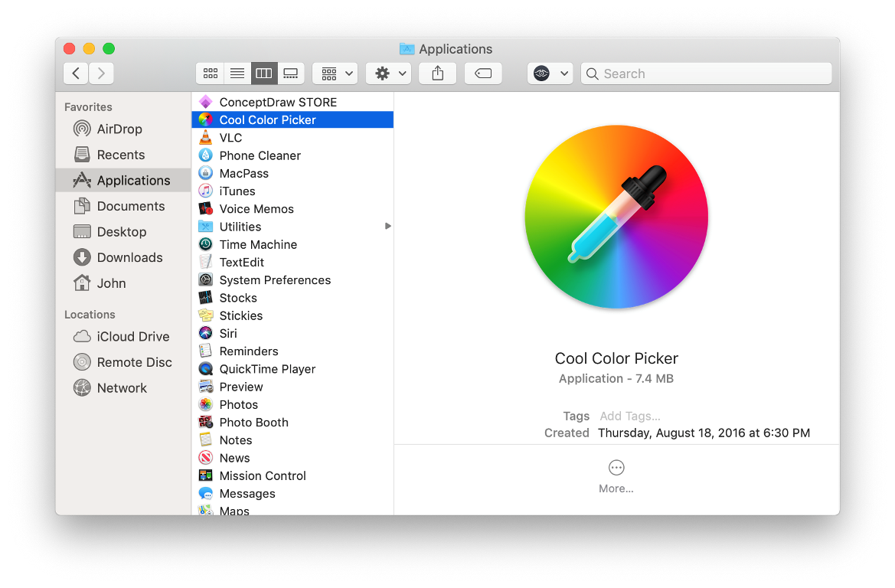The image size is (895, 588).
Task: Expand the Utilities folder arrow
Action: [x=387, y=226]
